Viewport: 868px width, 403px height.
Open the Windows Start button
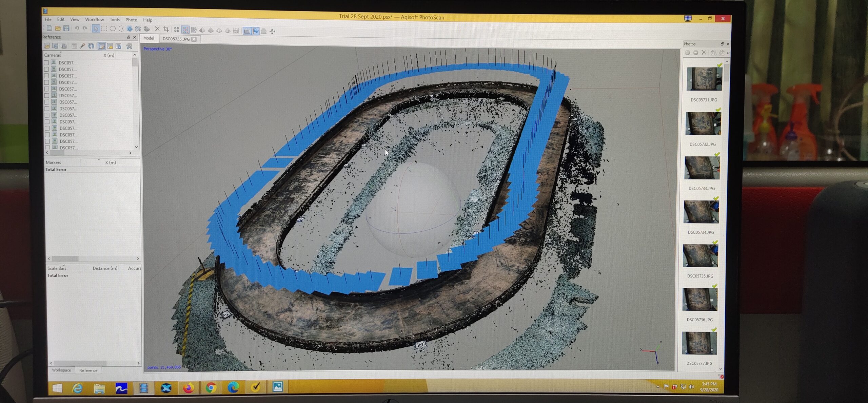tap(58, 388)
